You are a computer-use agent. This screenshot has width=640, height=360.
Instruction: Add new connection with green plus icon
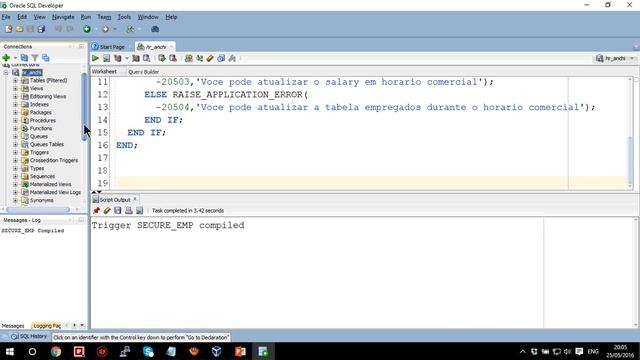[6, 58]
